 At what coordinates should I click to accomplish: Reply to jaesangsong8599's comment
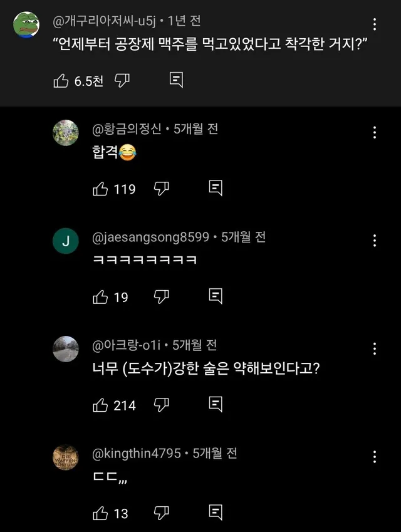pos(216,297)
